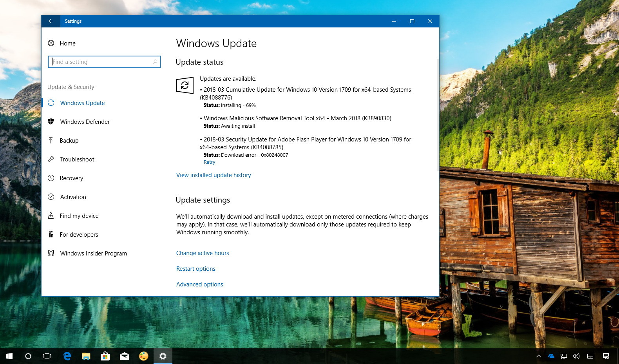
Task: Click the Backup arrow icon
Action: coord(51,140)
